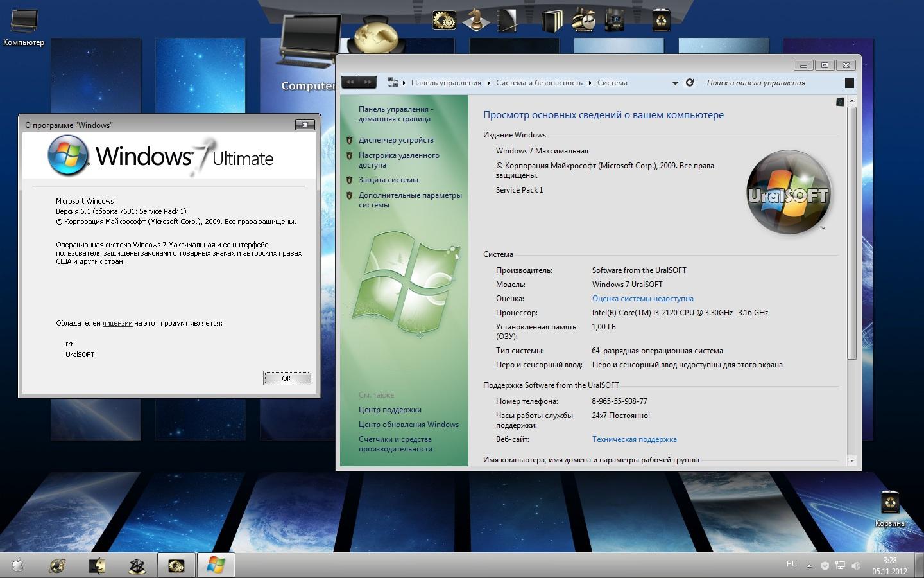Open Диспетчер устройств

tap(396, 140)
